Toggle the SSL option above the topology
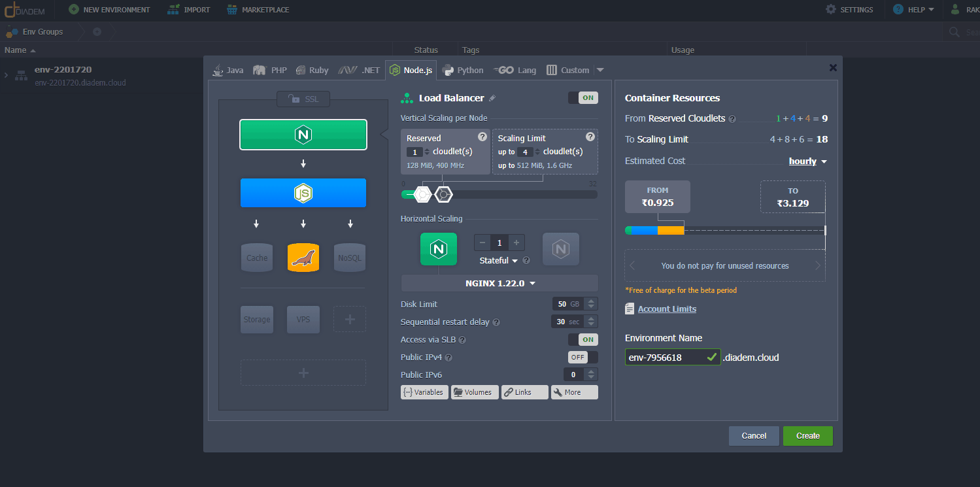The image size is (980, 487). 303,99
